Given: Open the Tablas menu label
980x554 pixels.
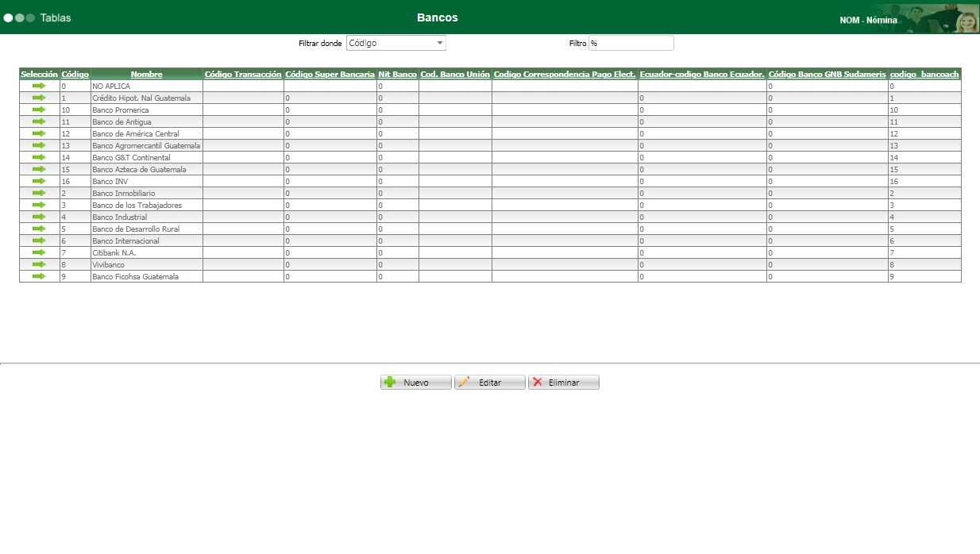Looking at the screenshot, I should tap(56, 17).
